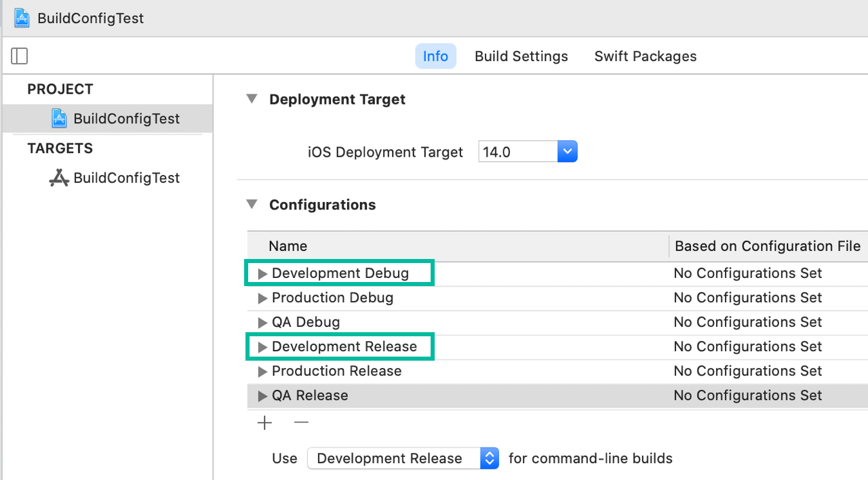This screenshot has height=480, width=868.
Task: Expand the QA Debug configuration row
Action: click(262, 323)
